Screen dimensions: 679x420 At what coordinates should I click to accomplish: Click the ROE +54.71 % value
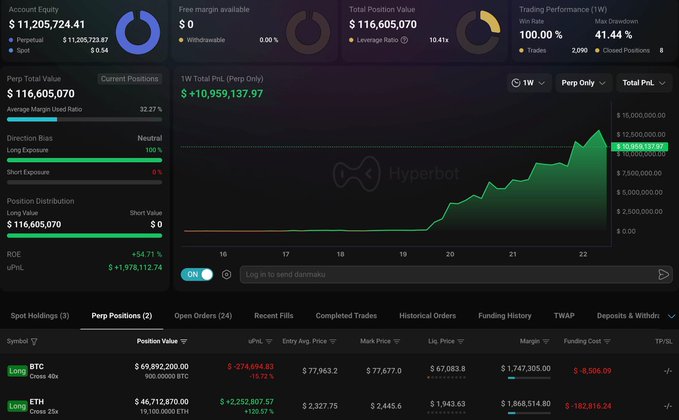(x=147, y=255)
